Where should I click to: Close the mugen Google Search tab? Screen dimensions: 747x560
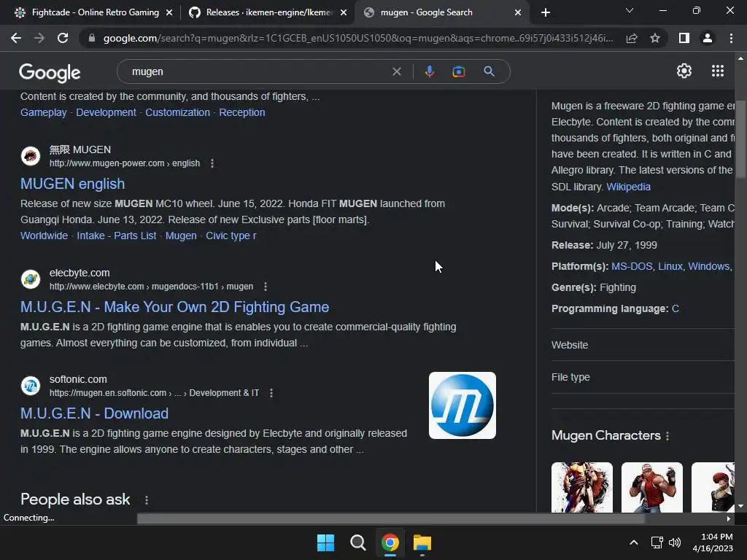pyautogui.click(x=518, y=13)
